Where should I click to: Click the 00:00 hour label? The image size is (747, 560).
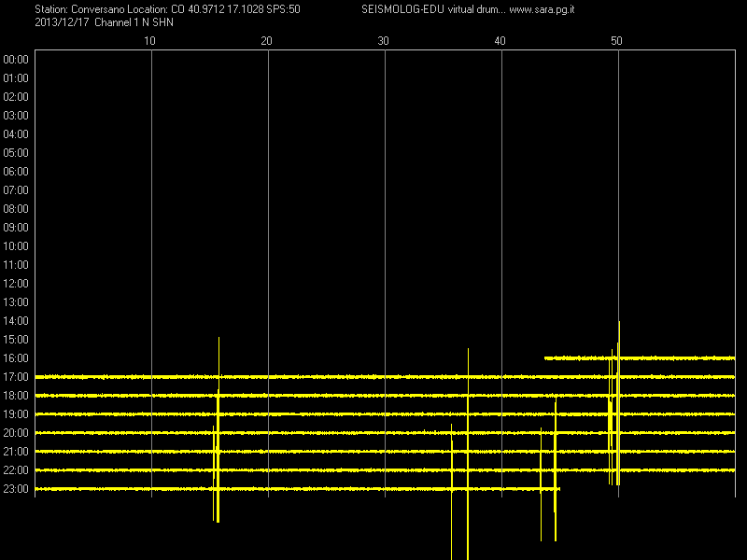[x=16, y=60]
